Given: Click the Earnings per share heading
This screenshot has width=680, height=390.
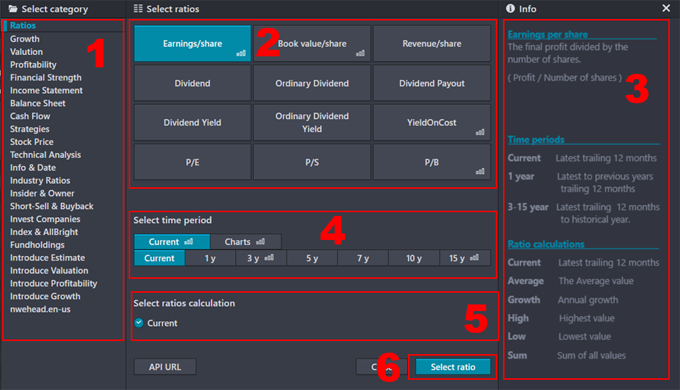Looking at the screenshot, I should click(x=548, y=34).
